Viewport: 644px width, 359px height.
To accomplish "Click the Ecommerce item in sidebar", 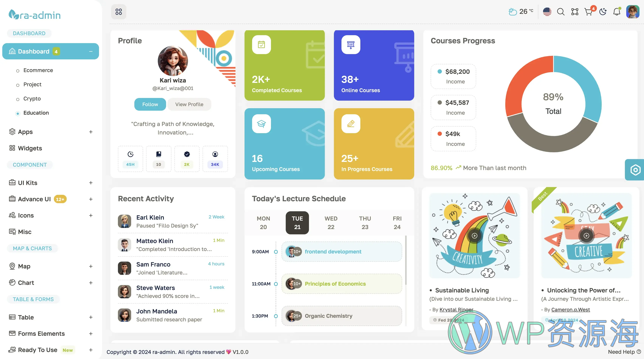I will tap(38, 70).
